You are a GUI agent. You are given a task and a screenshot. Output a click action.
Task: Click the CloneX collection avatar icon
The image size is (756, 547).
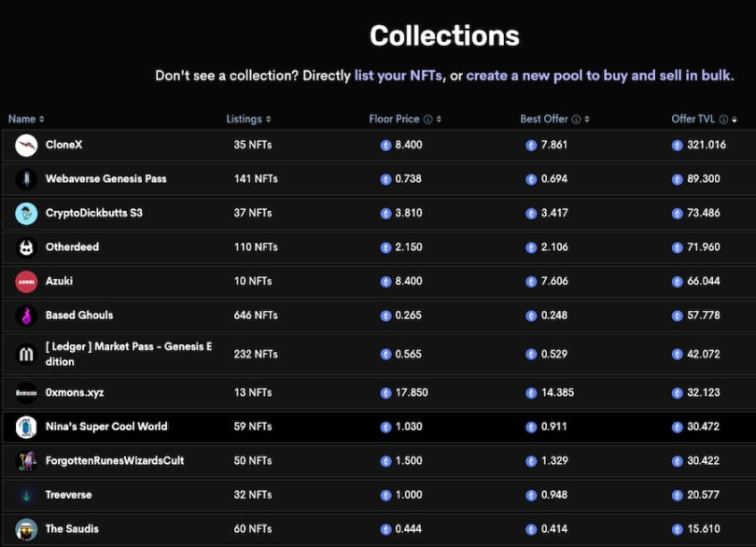[26, 145]
